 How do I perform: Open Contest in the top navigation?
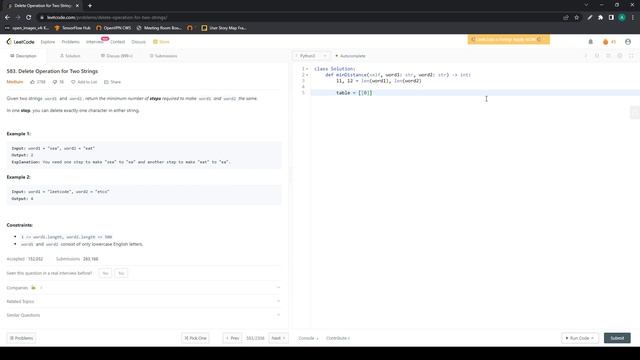[118, 42]
